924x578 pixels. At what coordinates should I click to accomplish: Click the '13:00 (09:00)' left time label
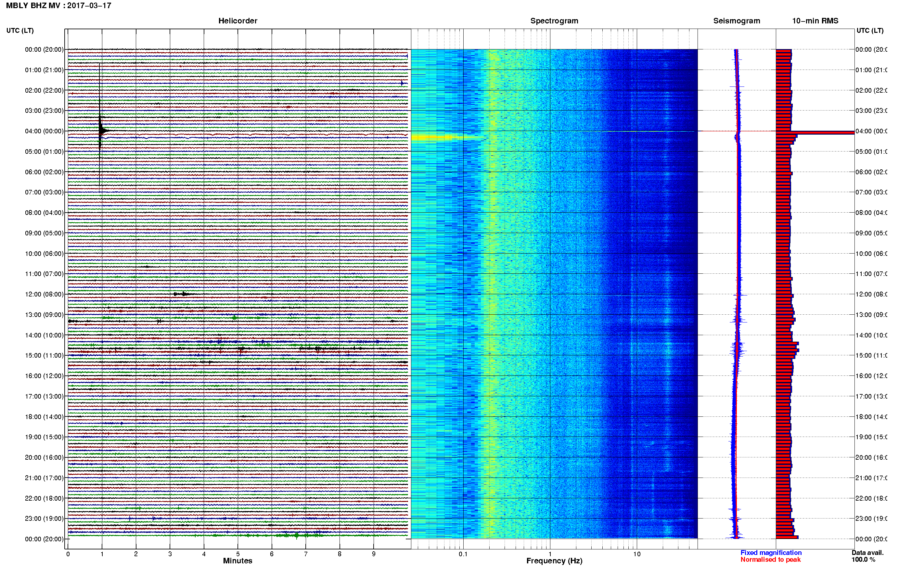click(x=44, y=315)
